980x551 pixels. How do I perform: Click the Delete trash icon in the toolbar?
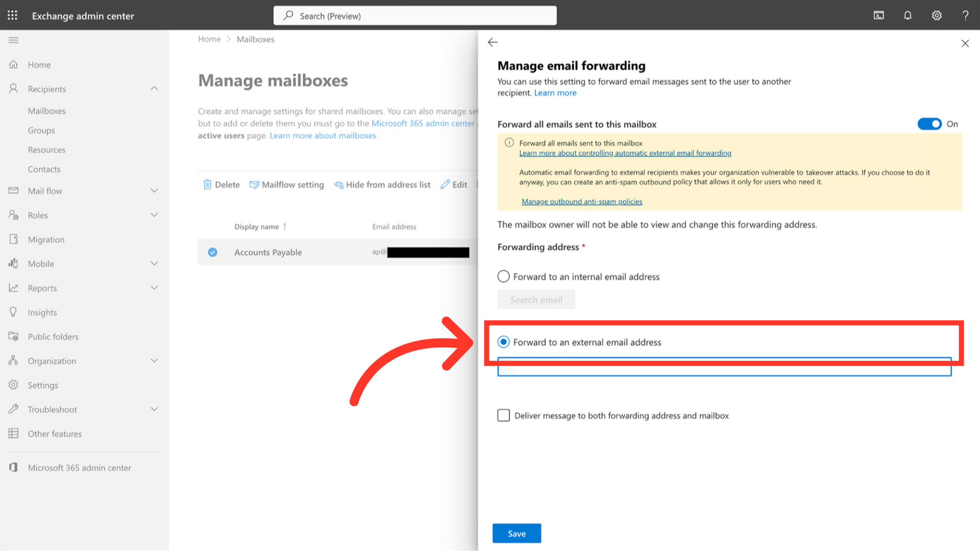207,185
